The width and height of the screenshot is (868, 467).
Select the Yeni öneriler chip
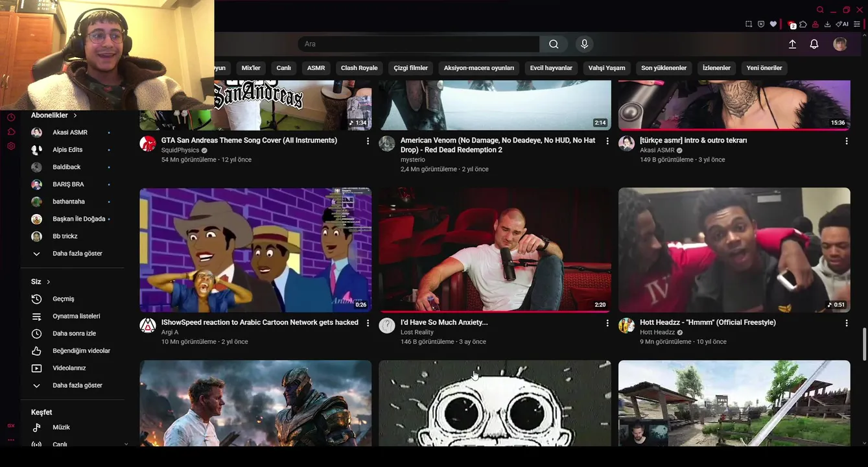point(764,68)
